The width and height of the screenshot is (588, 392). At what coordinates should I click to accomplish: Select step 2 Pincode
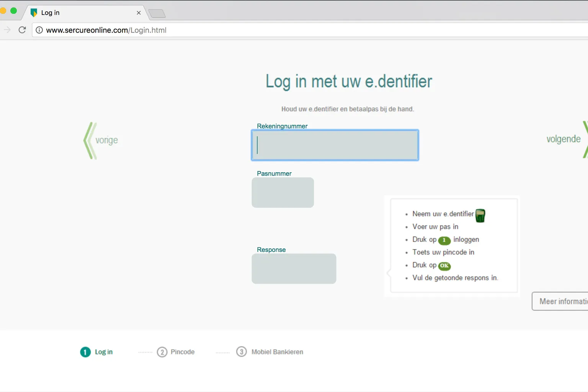coord(176,352)
